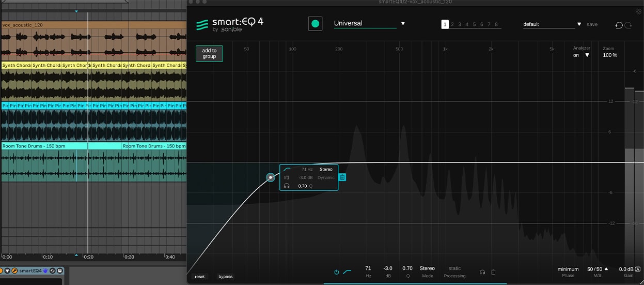Enable Dynamic processing in band popup
This screenshot has height=285, width=644.
pos(326,177)
